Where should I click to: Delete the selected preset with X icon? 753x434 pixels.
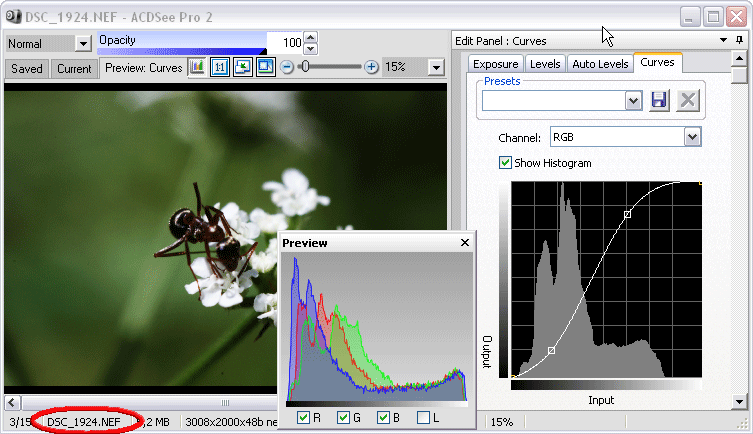tap(688, 100)
